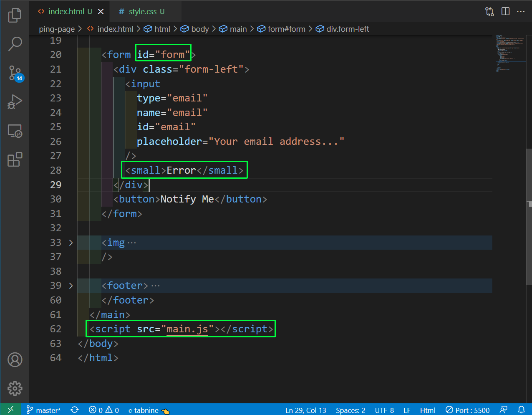Click the folded ellipsis after footer
This screenshot has height=415, width=532.
[x=155, y=286]
